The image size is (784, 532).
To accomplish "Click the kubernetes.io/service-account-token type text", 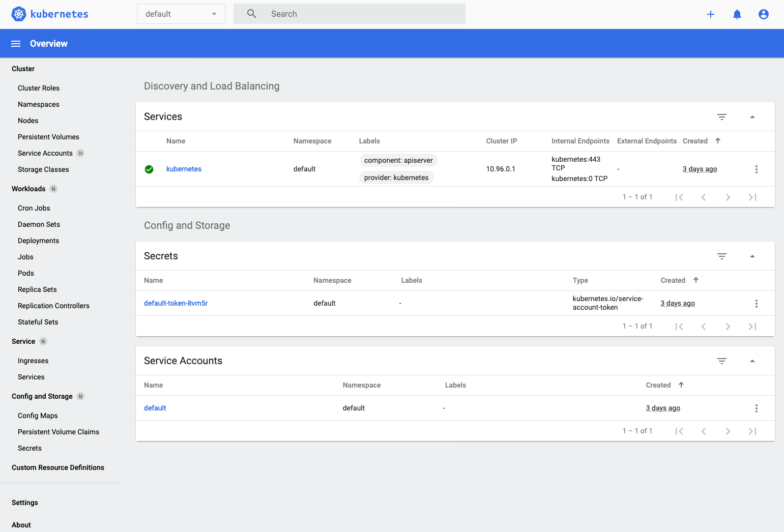I will [x=608, y=303].
